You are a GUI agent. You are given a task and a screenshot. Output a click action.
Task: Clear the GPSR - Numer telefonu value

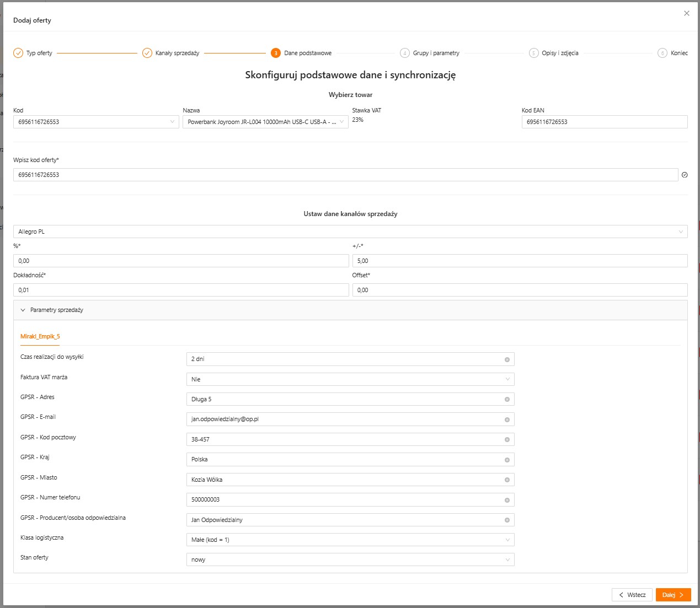pyautogui.click(x=507, y=500)
